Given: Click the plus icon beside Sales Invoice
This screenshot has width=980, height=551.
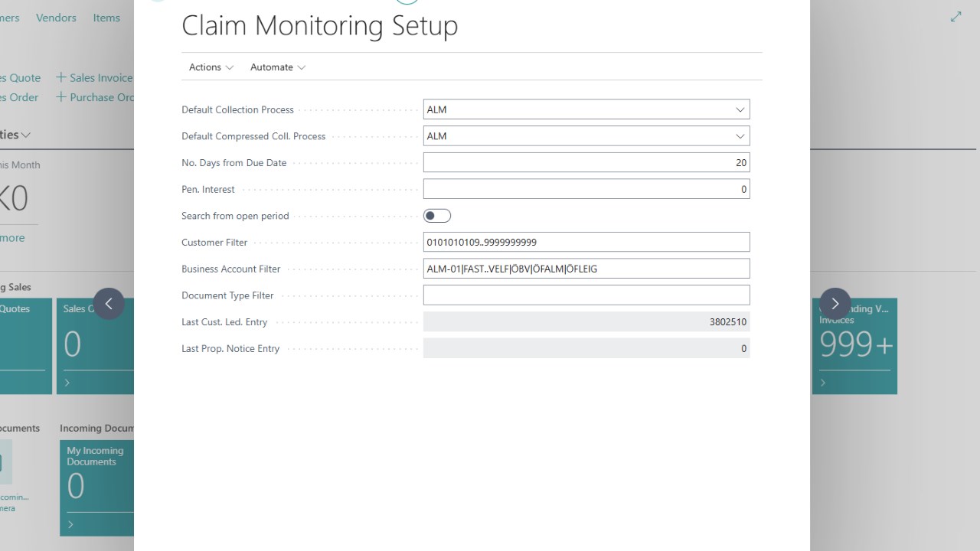Looking at the screenshot, I should 61,77.
